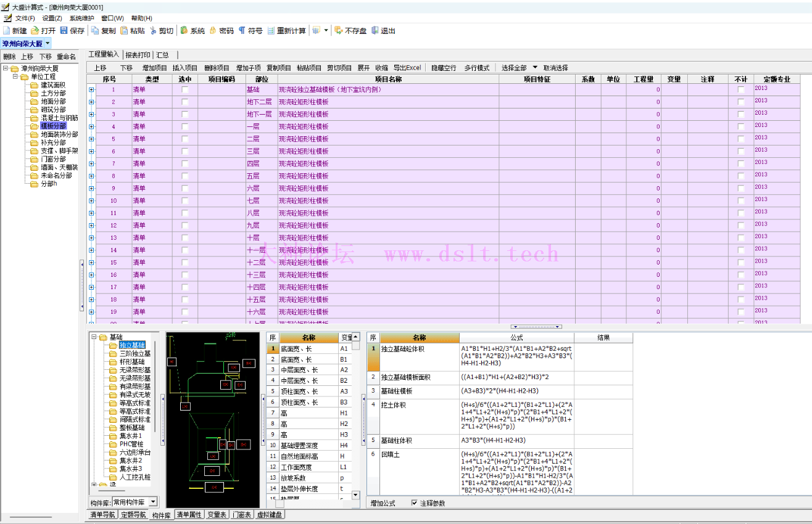
Task: Expand row 1 in the item table
Action: (91, 89)
